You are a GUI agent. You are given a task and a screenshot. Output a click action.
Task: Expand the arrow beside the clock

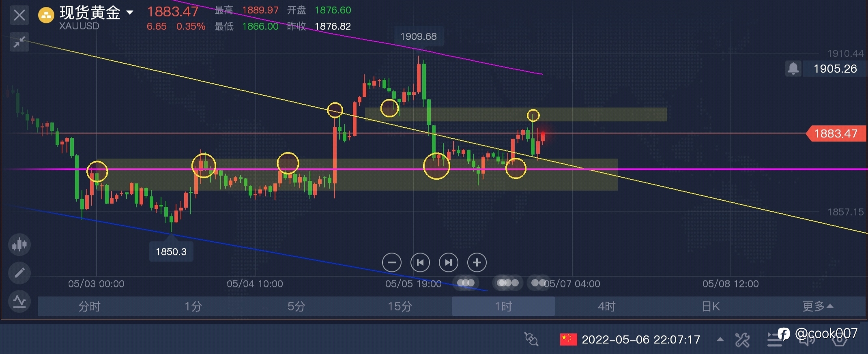pos(720,339)
